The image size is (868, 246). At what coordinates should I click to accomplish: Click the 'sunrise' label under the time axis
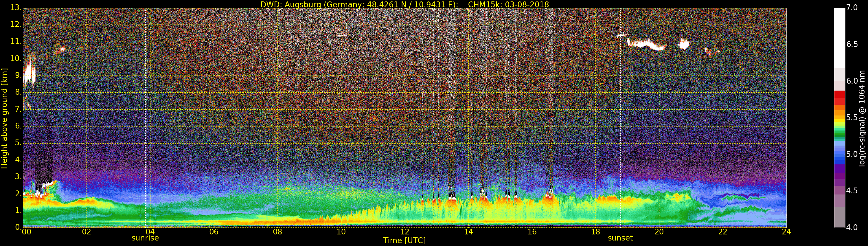point(145,238)
